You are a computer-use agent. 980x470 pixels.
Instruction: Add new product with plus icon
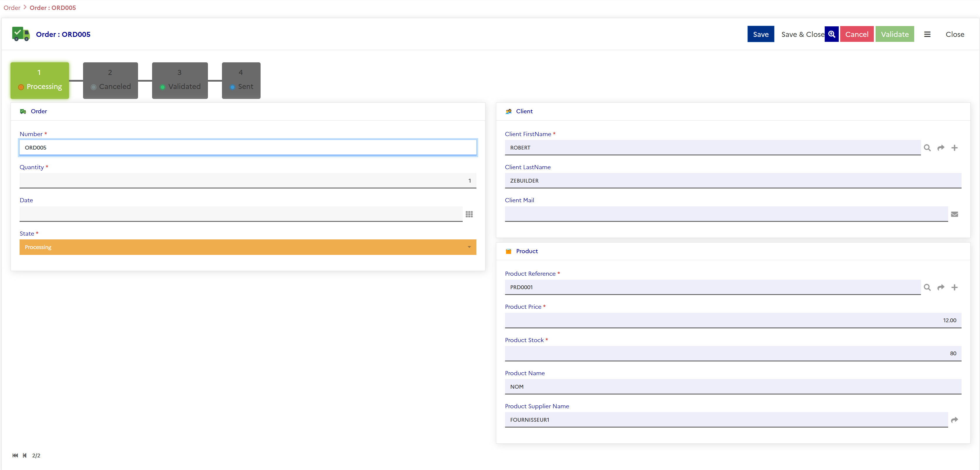pyautogui.click(x=955, y=287)
